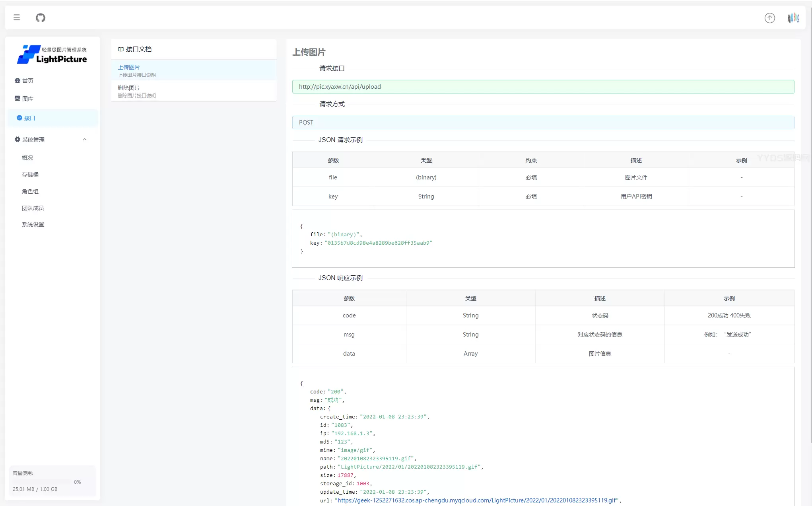Open 系统设置 system settings

point(33,224)
